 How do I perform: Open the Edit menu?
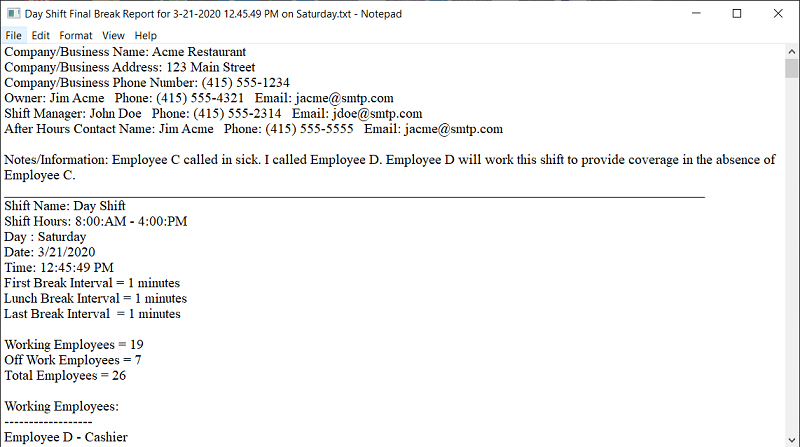coord(40,35)
